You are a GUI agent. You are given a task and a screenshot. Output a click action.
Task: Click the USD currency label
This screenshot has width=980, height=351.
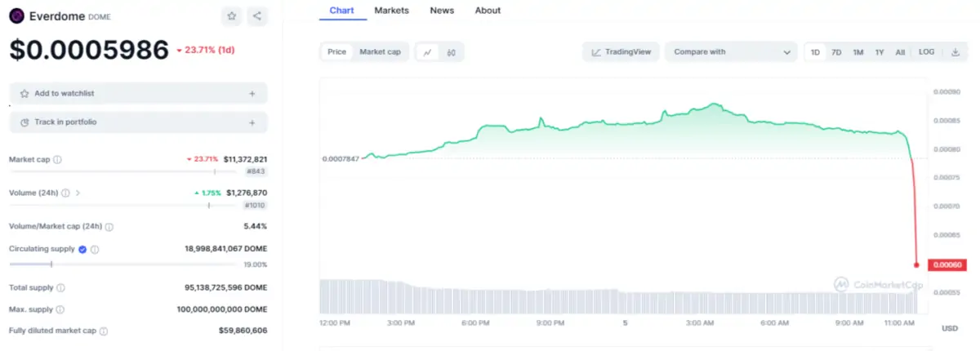950,328
